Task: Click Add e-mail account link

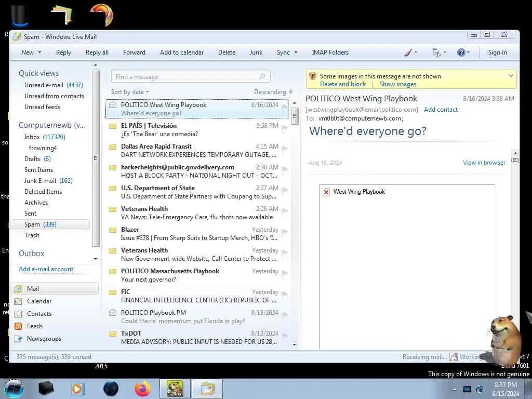Action: point(46,269)
